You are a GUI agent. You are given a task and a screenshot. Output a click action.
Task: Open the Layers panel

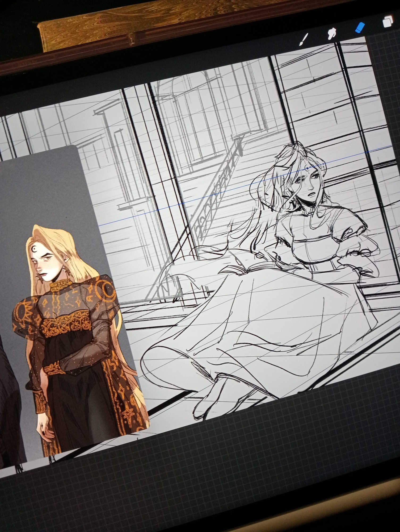[388, 21]
